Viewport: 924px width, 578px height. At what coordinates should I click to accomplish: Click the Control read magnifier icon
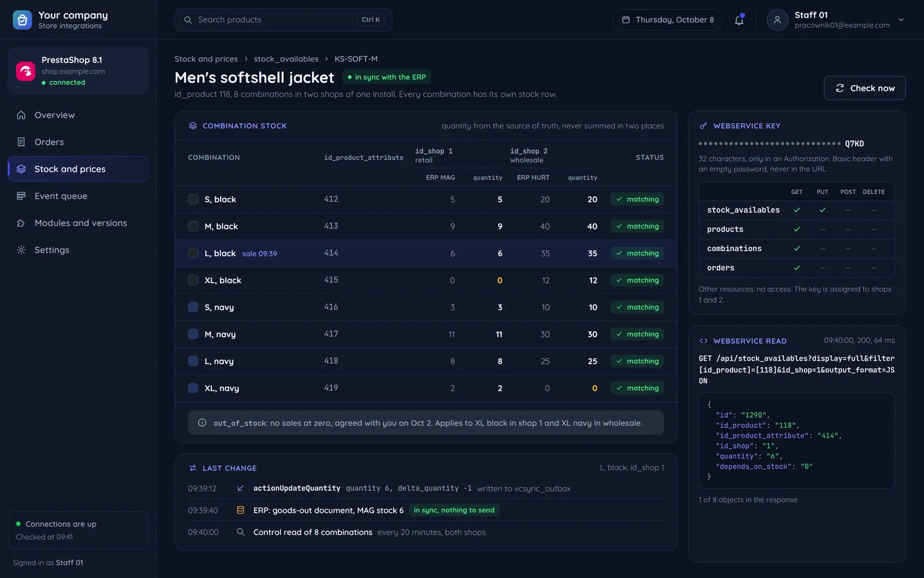(240, 532)
